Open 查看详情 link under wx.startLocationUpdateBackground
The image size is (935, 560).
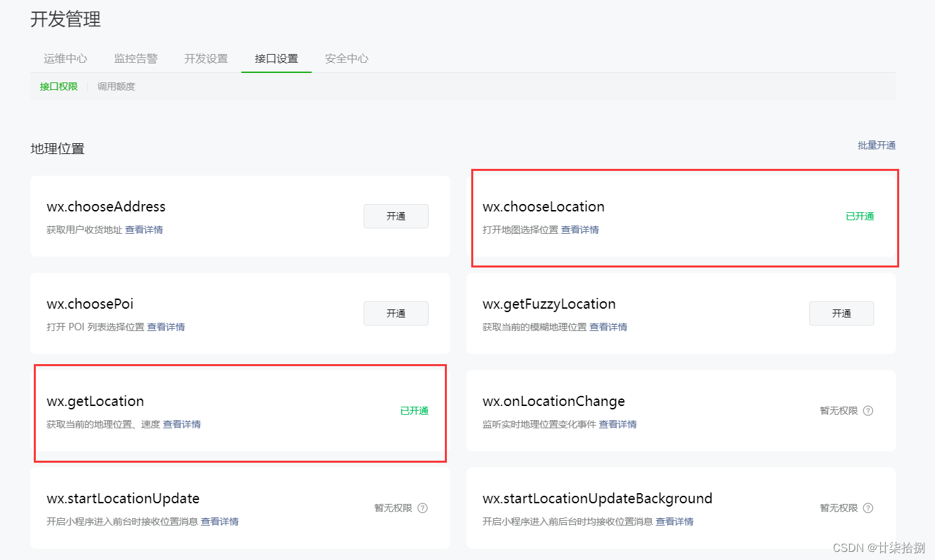[x=675, y=521]
